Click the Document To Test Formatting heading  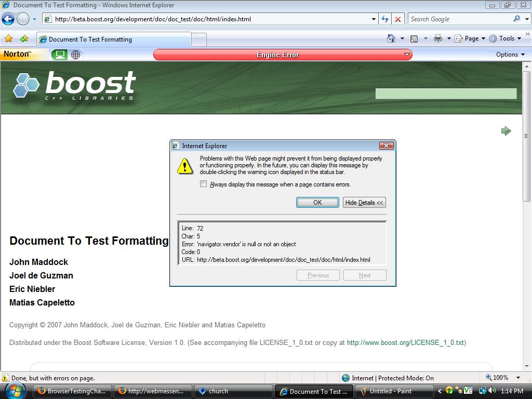89,241
